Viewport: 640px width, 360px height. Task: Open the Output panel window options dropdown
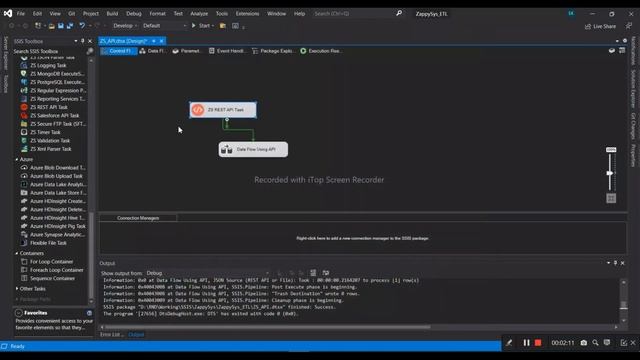coord(609,263)
